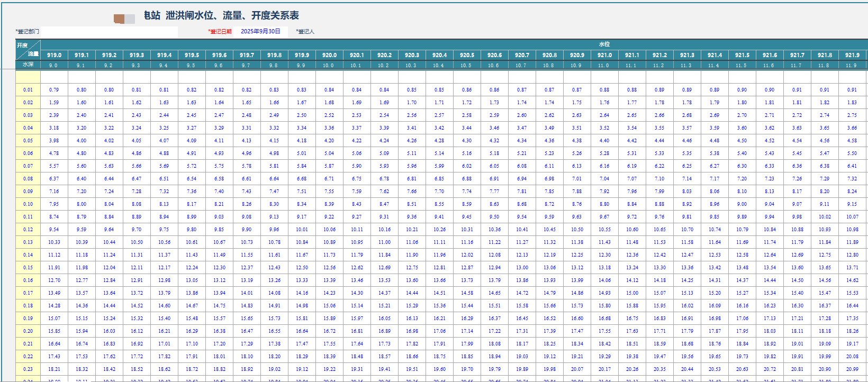Viewport: 868px width, 382px height.
Task: Click the 920.5 water level column header
Action: tap(467, 55)
